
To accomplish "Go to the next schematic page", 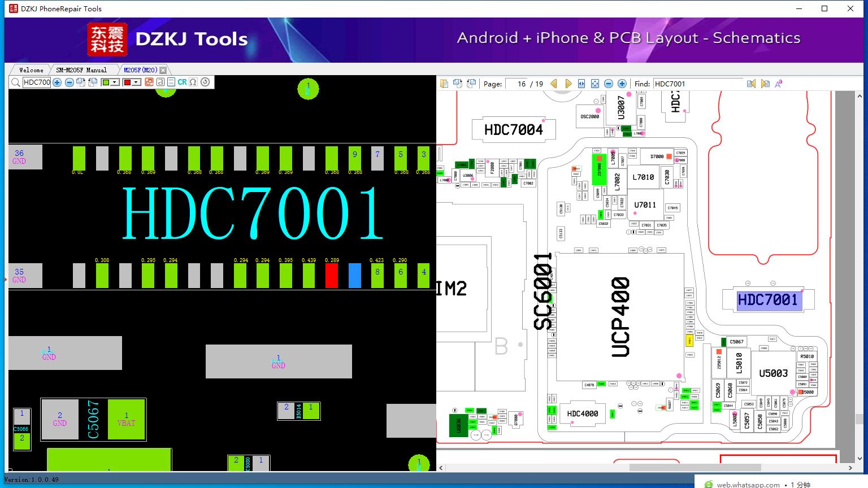I will [568, 84].
